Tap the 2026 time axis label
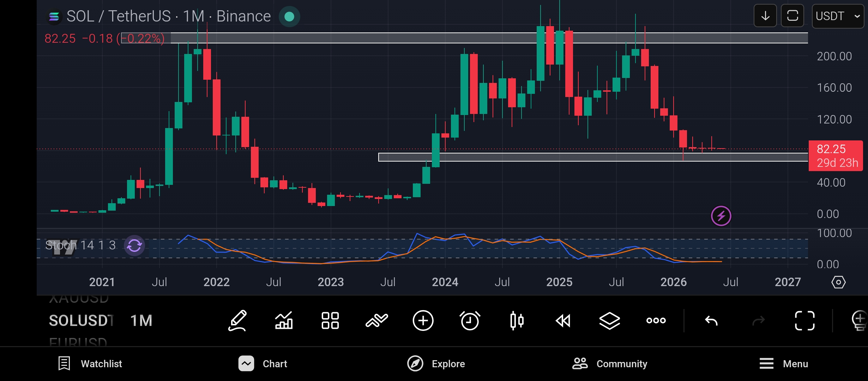 (674, 282)
